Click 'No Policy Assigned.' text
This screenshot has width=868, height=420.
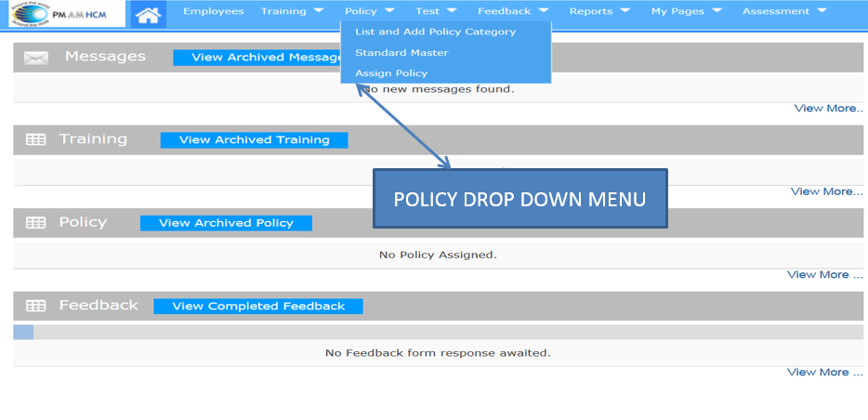point(438,256)
